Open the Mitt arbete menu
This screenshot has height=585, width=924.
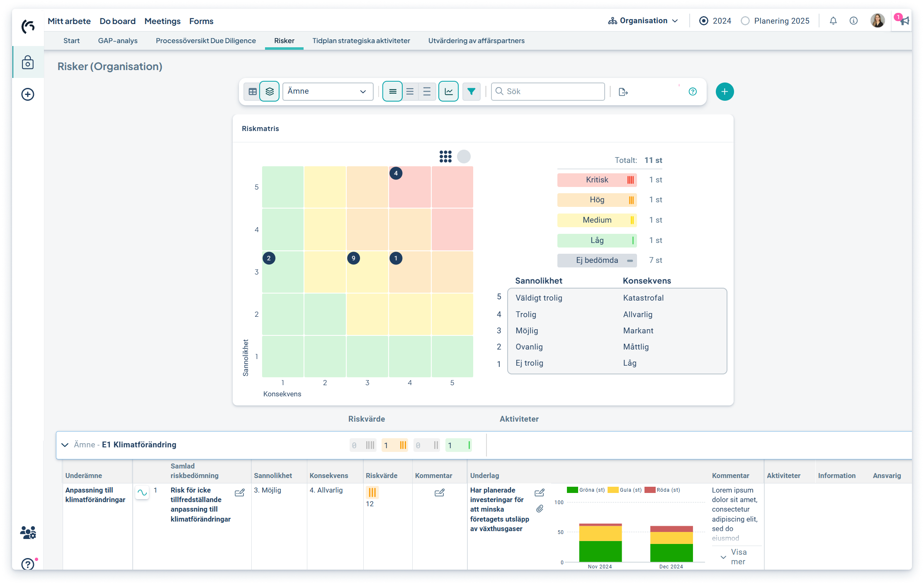[x=69, y=21]
